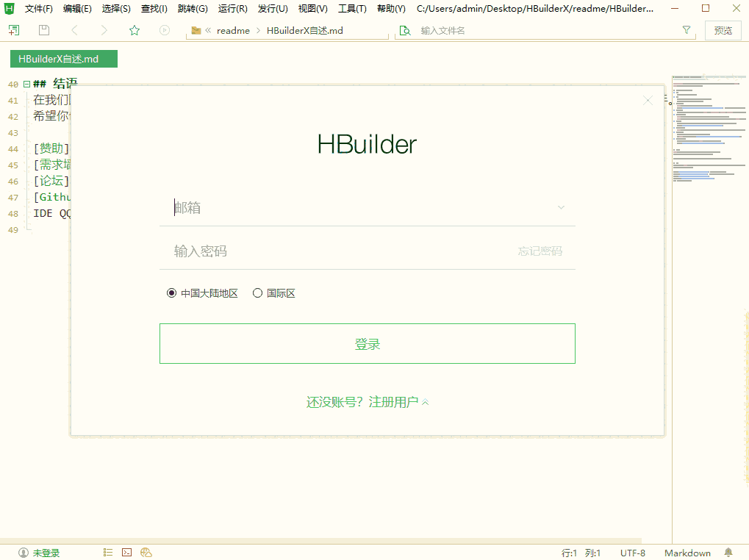Image resolution: width=749 pixels, height=560 pixels.
Task: Open the 运行(R) menu
Action: [x=232, y=8]
